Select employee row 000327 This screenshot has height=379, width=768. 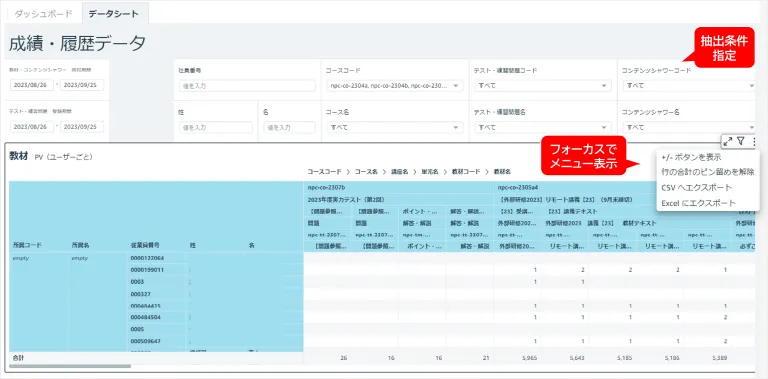[x=140, y=294]
